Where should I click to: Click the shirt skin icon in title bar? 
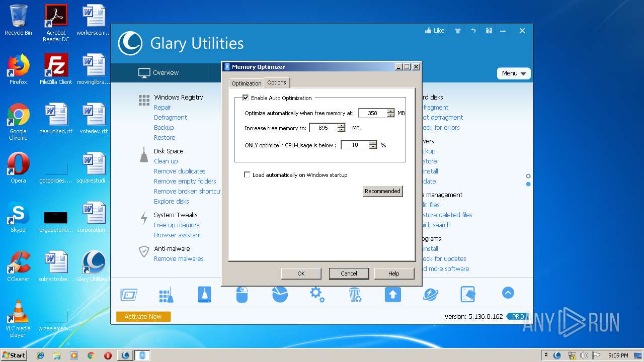[458, 31]
